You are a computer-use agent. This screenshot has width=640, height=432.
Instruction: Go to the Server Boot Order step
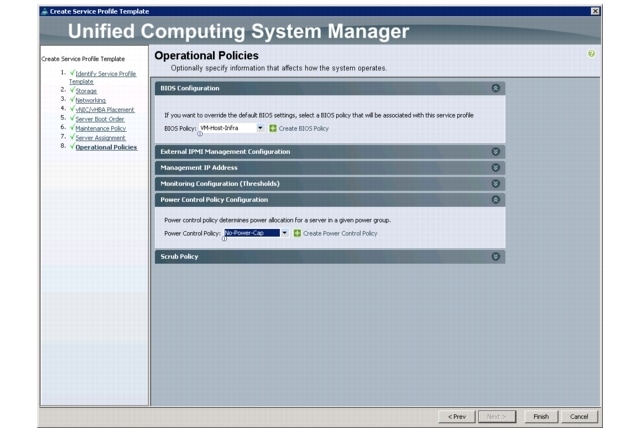[x=100, y=119]
